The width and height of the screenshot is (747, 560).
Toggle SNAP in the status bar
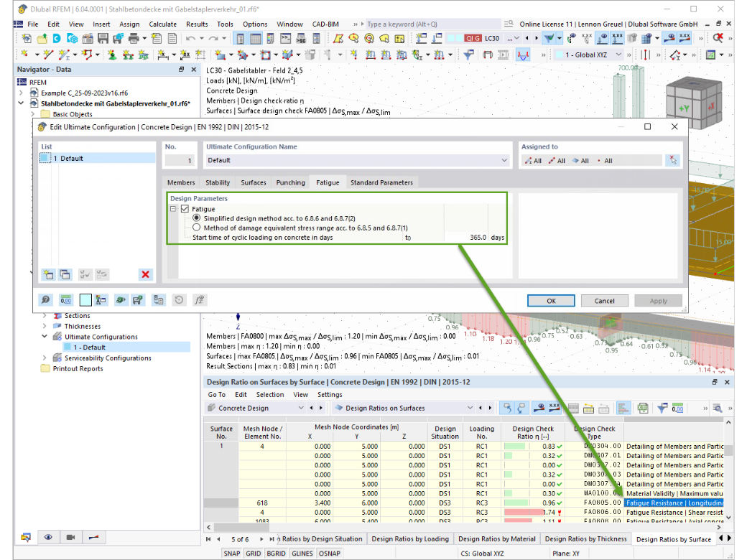click(x=232, y=554)
